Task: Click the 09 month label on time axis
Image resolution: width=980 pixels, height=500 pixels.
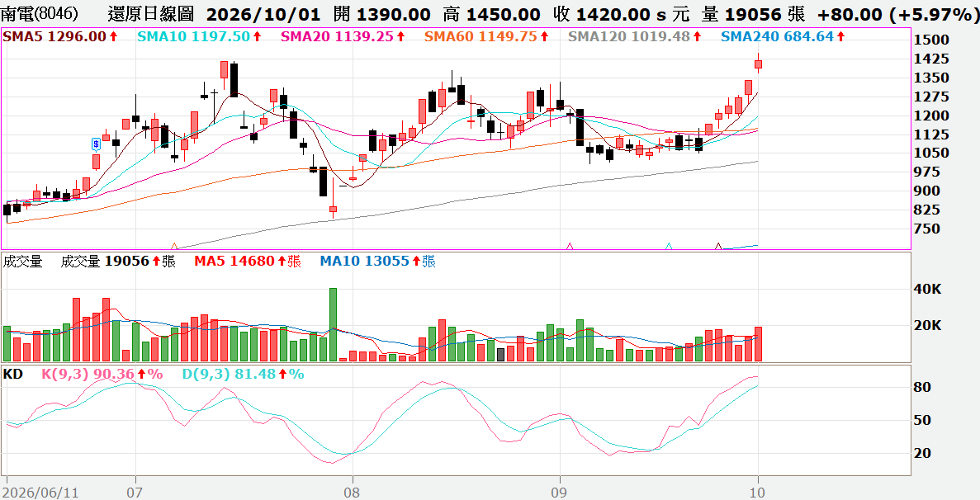Action: (x=560, y=493)
